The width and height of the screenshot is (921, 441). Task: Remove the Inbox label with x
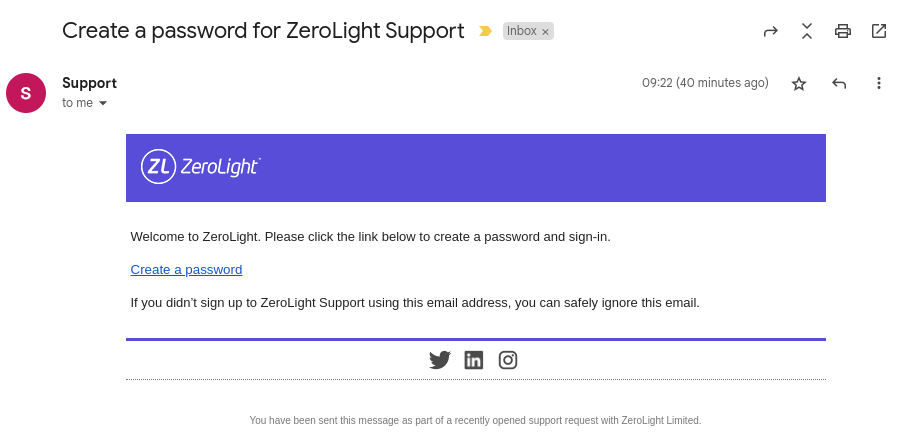pyautogui.click(x=545, y=32)
